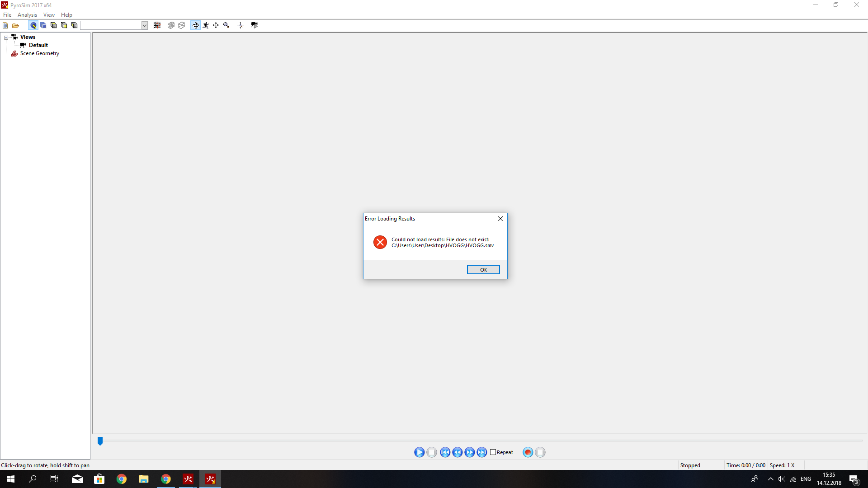Click the taskbar search magnifier icon
This screenshot has height=488, width=868.
[33, 479]
